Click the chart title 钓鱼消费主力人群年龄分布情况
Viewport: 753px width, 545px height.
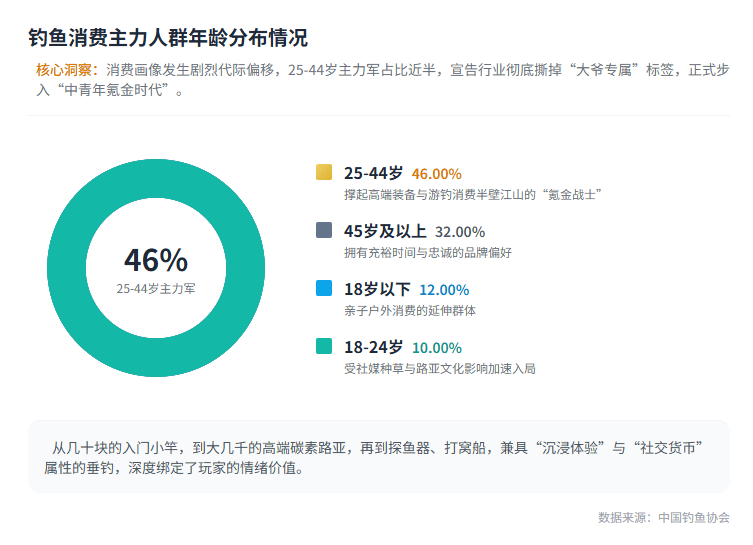pyautogui.click(x=168, y=38)
